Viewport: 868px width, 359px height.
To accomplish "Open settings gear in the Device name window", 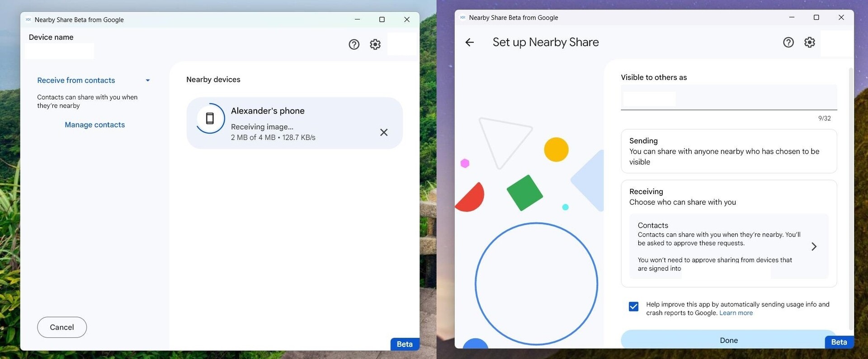I will pyautogui.click(x=375, y=44).
